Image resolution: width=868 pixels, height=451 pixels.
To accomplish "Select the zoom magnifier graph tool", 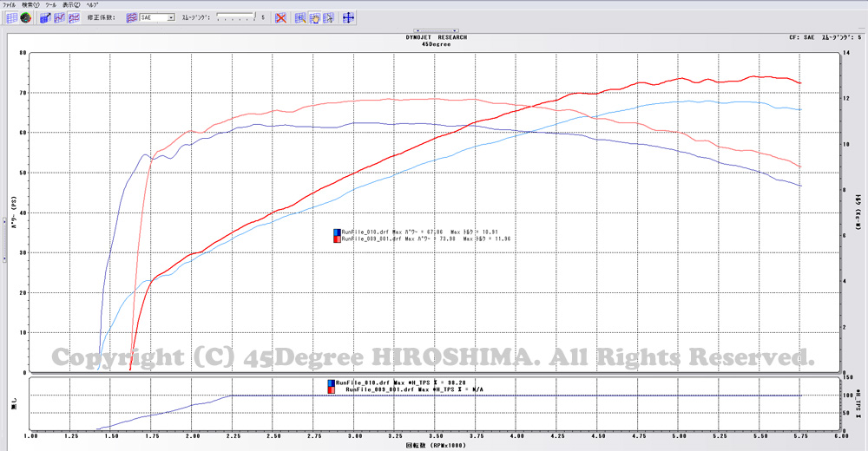I will click(300, 17).
